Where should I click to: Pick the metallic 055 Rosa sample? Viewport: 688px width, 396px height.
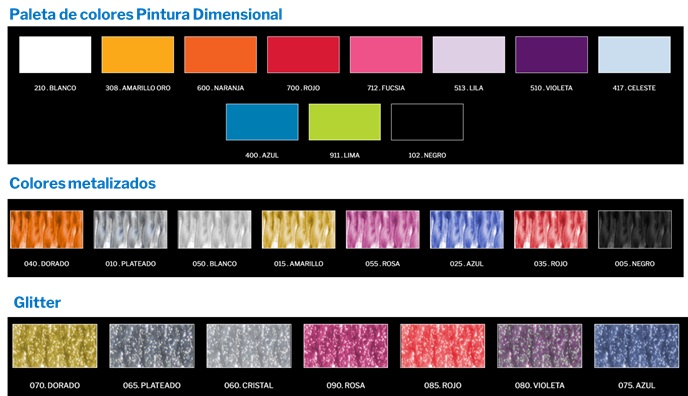click(383, 229)
